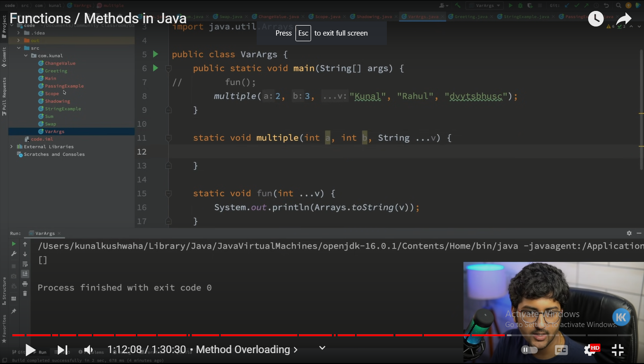Rerun VarArgs with green run-panel arrow
Viewport: 644px width, 364px height.
[14, 244]
